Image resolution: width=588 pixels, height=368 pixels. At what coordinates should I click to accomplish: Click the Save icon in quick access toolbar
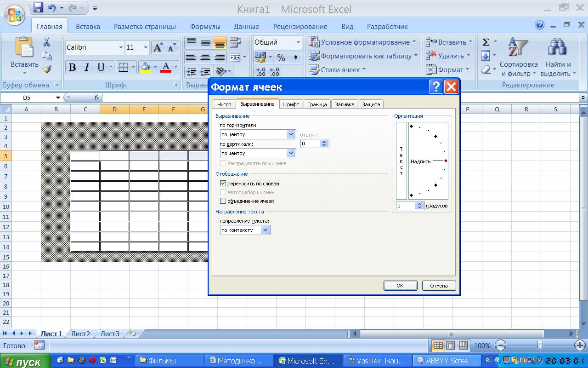coord(39,8)
